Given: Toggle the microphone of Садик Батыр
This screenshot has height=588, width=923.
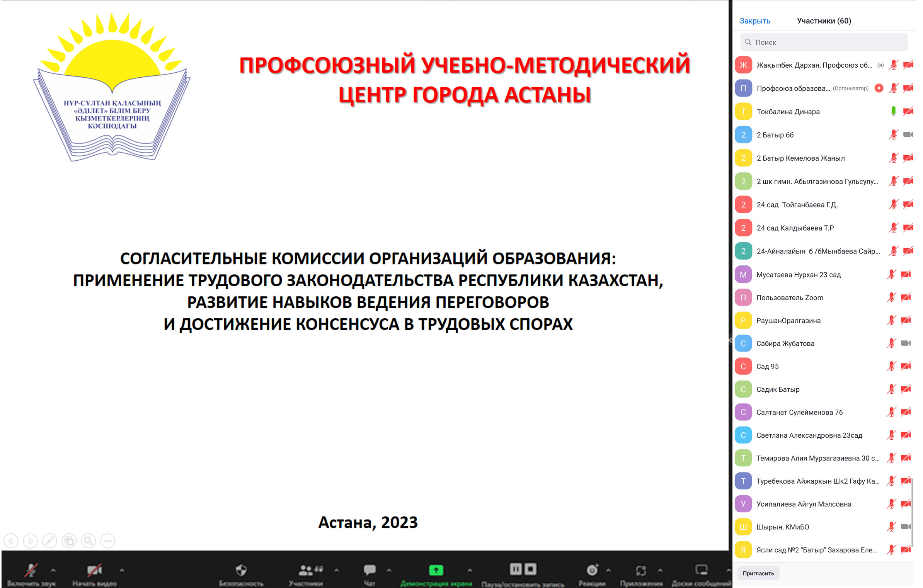Looking at the screenshot, I should tap(891, 389).
